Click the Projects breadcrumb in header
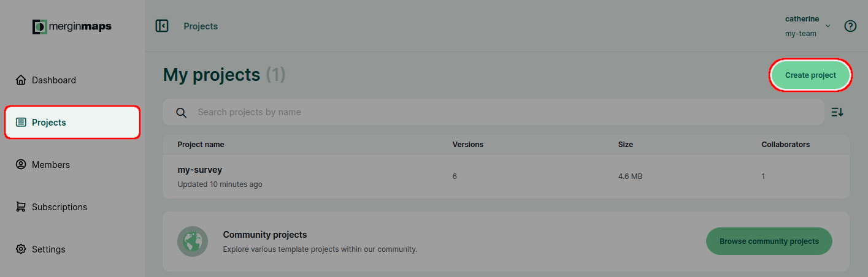 [x=201, y=26]
